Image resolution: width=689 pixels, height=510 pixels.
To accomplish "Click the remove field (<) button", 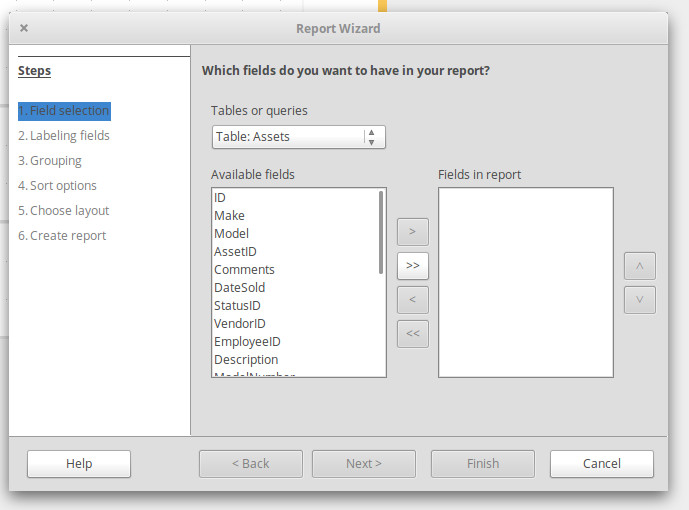I will coord(412,299).
